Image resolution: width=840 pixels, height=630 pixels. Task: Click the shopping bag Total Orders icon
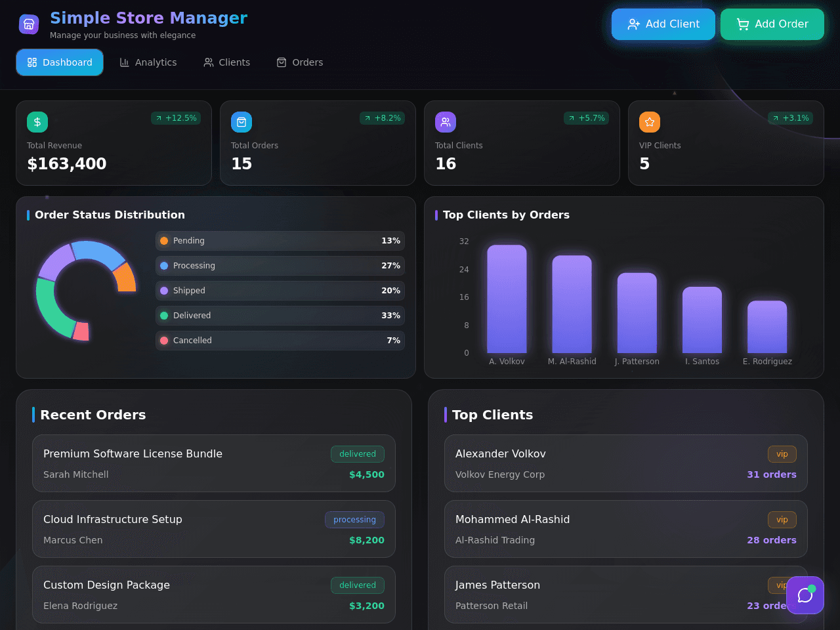click(241, 122)
